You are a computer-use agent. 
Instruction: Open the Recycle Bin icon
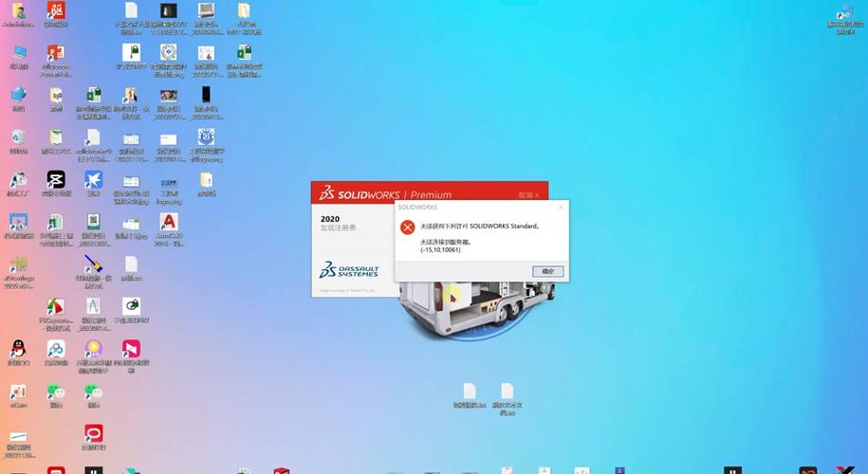coord(18,141)
